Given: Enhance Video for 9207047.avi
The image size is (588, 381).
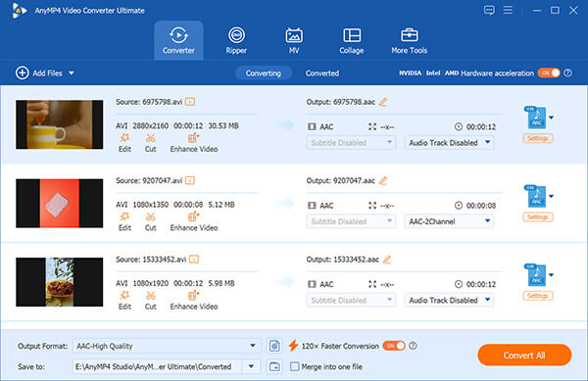Looking at the screenshot, I should [194, 221].
